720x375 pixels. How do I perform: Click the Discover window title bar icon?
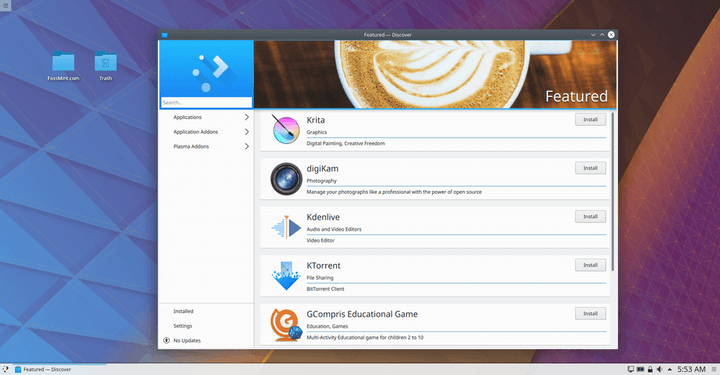point(164,35)
